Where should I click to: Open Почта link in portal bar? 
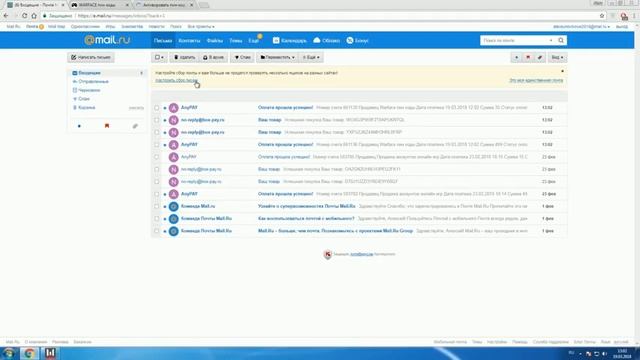(x=32, y=27)
